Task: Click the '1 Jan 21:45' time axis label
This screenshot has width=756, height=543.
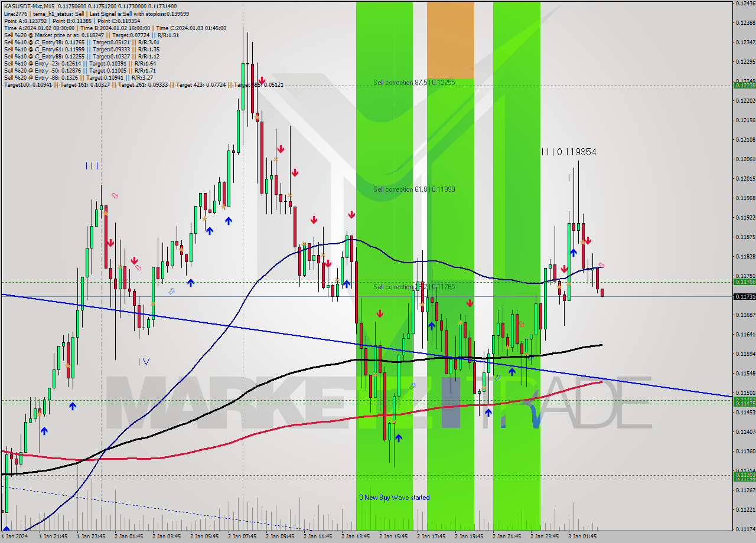Action: point(53,537)
